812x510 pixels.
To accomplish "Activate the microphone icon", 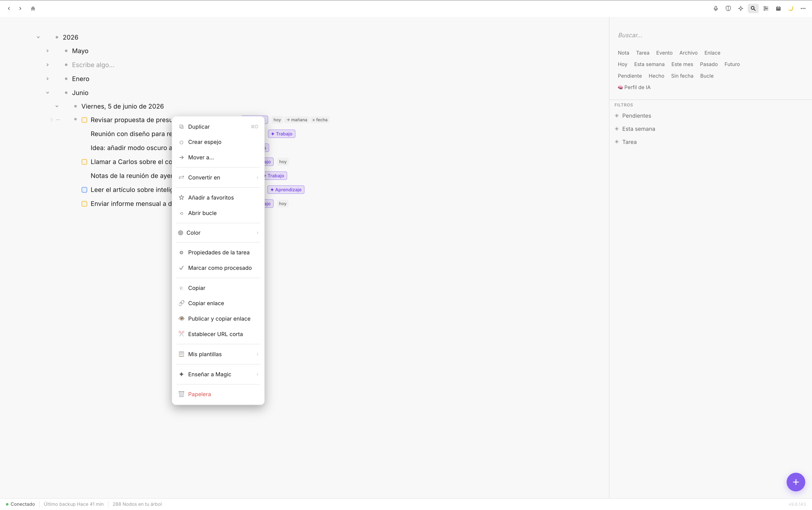I will [716, 8].
